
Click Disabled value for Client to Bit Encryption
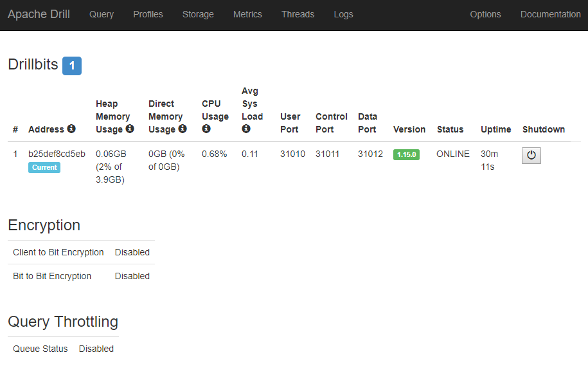tap(132, 252)
